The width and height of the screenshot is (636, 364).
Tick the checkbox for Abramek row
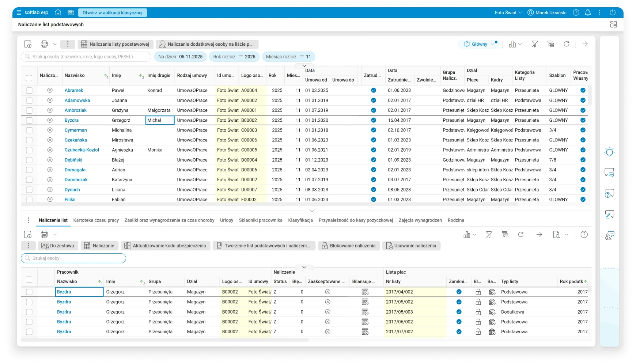click(x=29, y=90)
